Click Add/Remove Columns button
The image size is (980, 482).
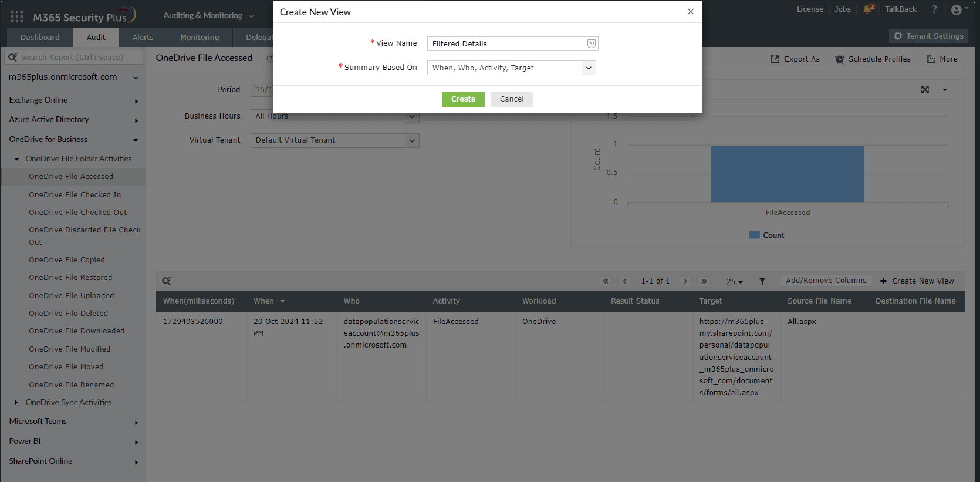826,281
